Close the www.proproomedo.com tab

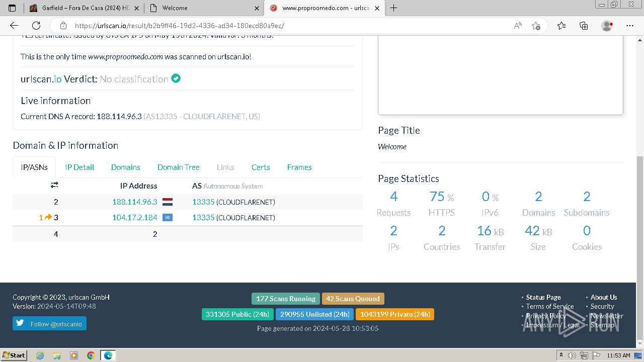[377, 8]
